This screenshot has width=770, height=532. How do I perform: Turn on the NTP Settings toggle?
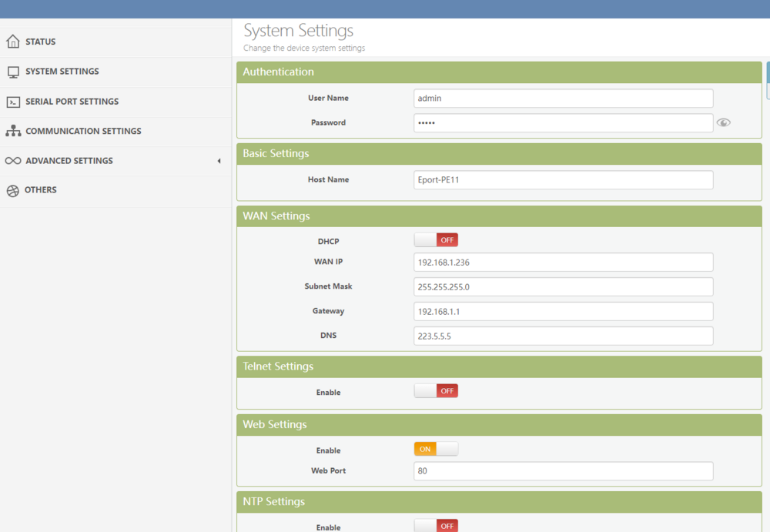pyautogui.click(x=436, y=526)
